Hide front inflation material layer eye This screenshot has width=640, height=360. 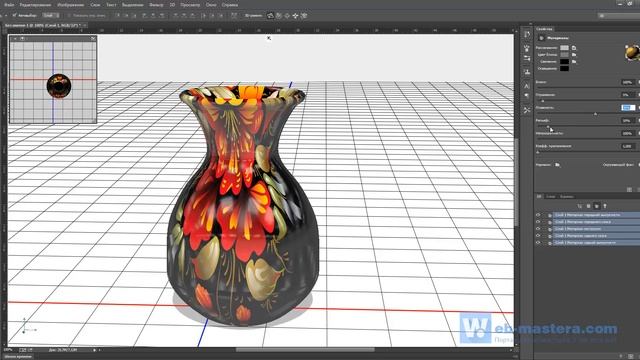[x=538, y=215]
